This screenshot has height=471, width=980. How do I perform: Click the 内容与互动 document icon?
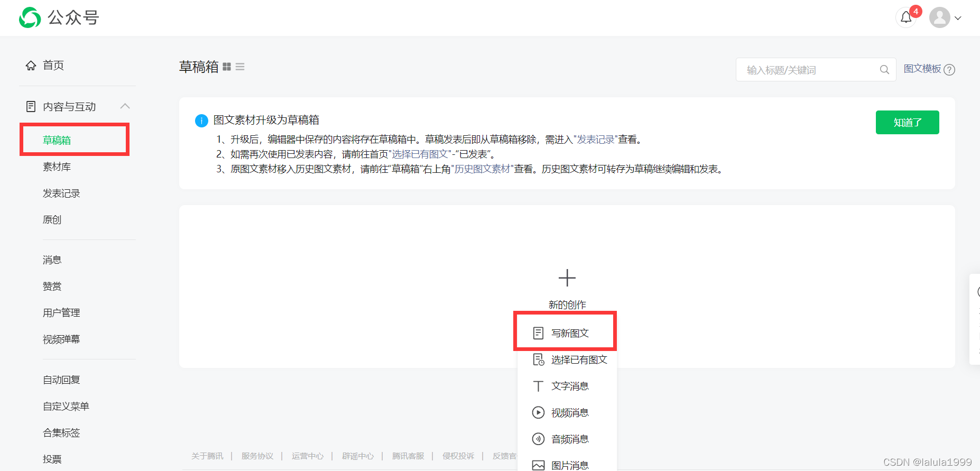(x=31, y=106)
